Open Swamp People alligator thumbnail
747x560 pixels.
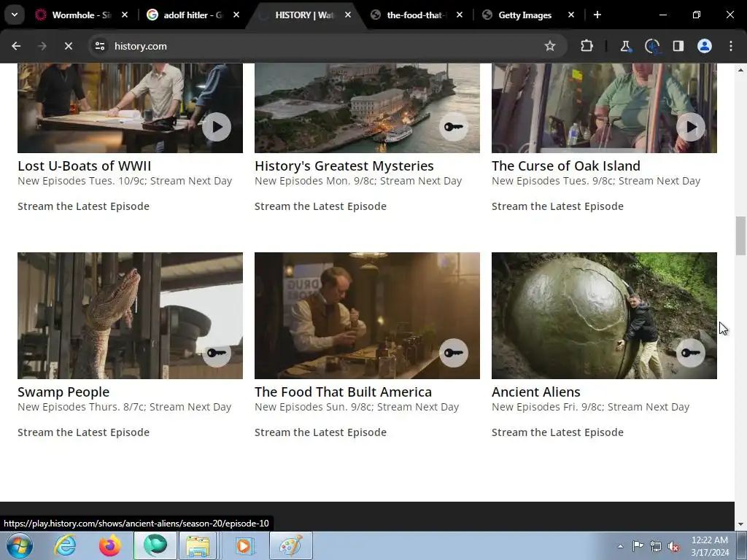(130, 316)
